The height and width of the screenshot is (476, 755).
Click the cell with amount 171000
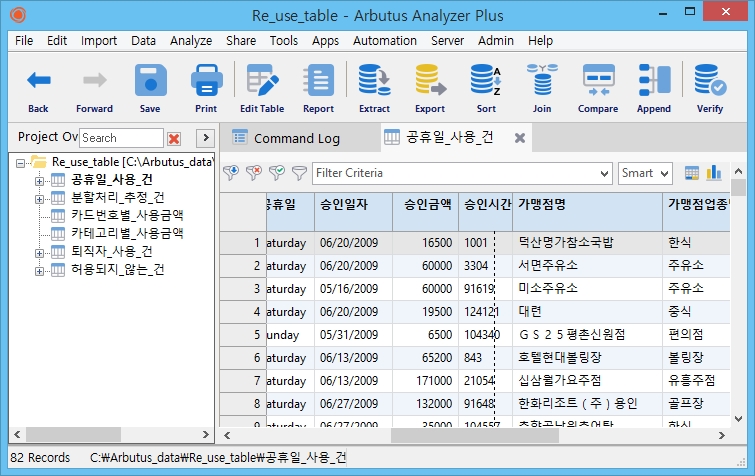(x=425, y=381)
